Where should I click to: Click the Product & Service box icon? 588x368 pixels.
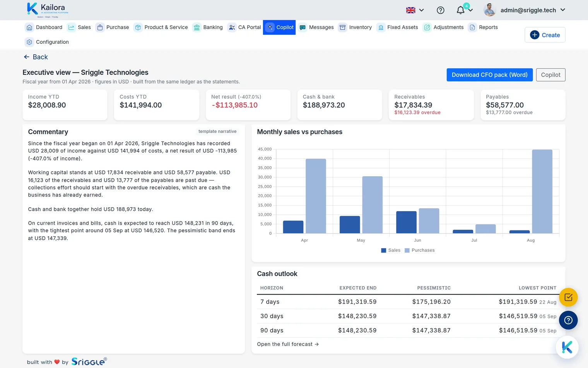pyautogui.click(x=138, y=28)
